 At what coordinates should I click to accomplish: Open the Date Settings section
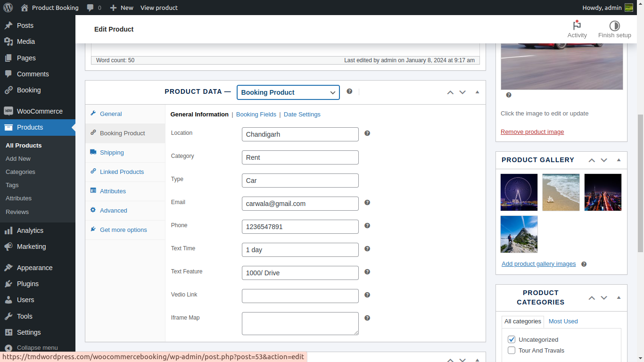(302, 115)
